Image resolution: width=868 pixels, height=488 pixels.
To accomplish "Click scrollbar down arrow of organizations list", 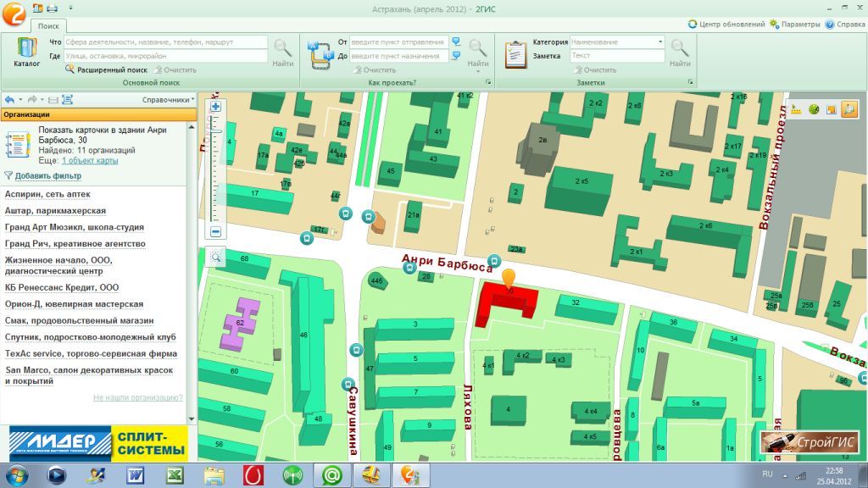I will 192,419.
